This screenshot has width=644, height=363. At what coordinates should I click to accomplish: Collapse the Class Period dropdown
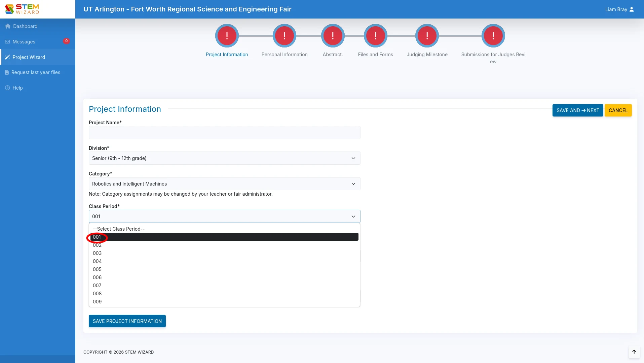click(224, 217)
